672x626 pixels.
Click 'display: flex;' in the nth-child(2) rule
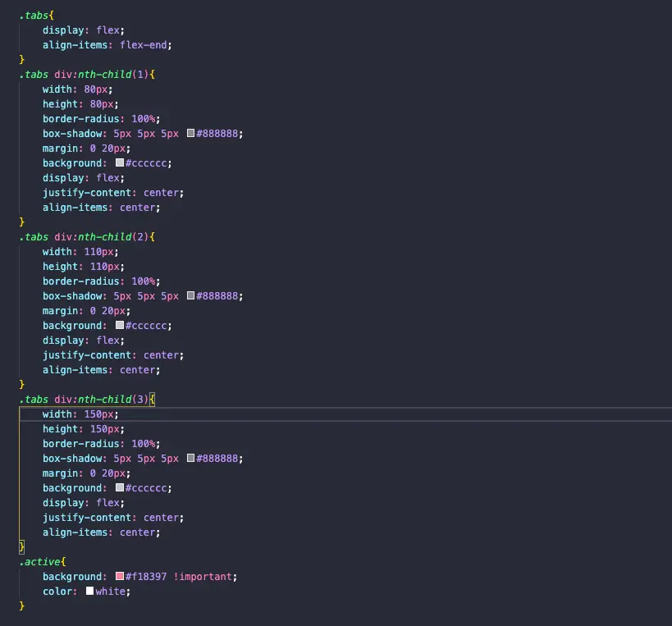[84, 340]
